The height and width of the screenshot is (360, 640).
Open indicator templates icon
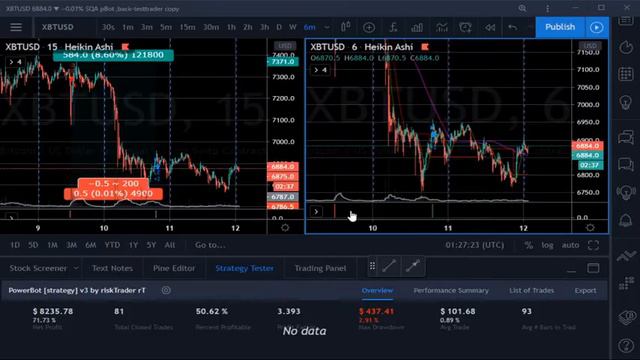[442, 27]
